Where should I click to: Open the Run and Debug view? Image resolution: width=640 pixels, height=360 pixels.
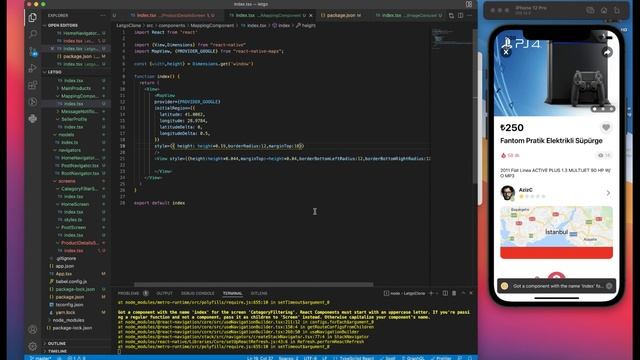33,68
